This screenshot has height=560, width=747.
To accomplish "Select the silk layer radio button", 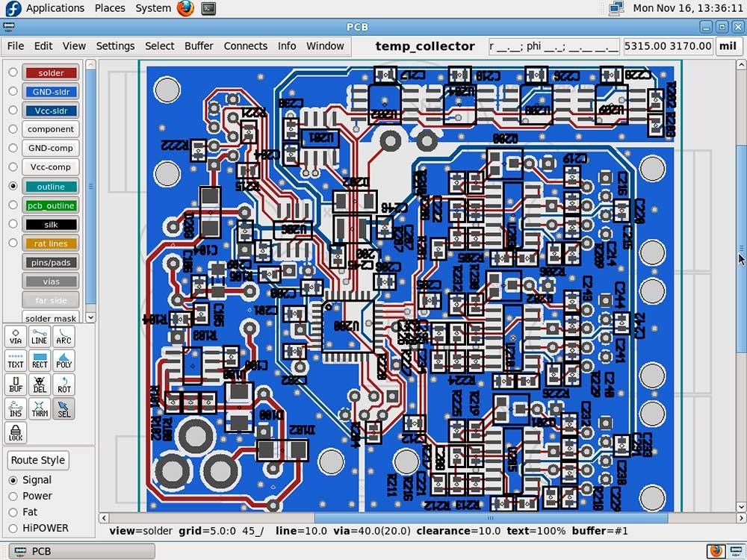I will (x=13, y=224).
